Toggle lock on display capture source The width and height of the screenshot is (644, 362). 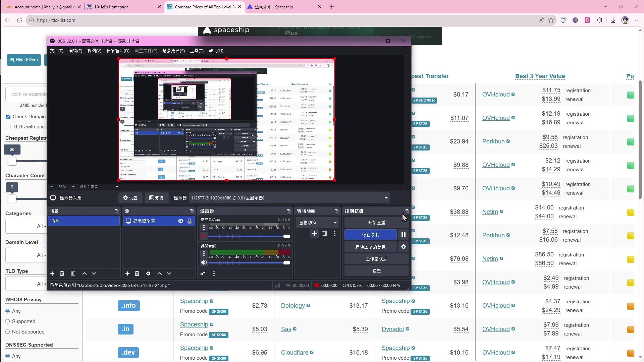(190, 221)
